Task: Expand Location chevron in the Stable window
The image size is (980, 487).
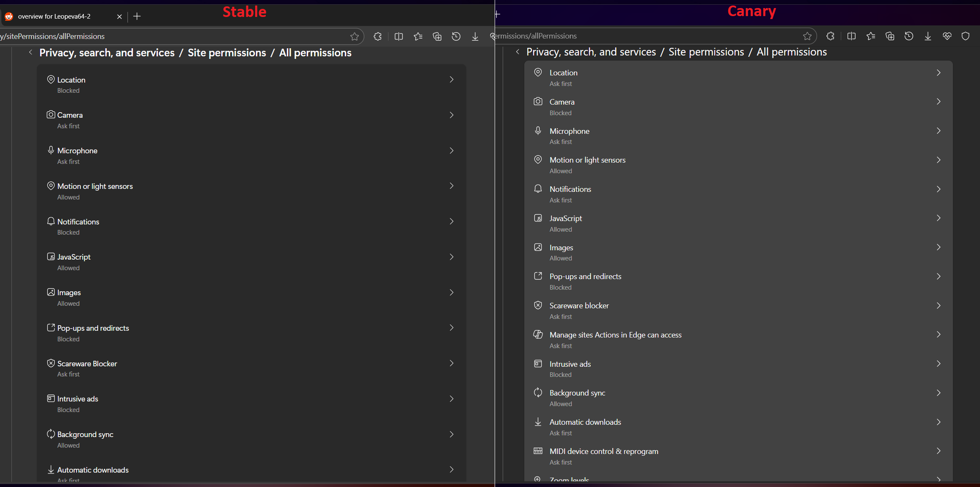Action: (451, 80)
